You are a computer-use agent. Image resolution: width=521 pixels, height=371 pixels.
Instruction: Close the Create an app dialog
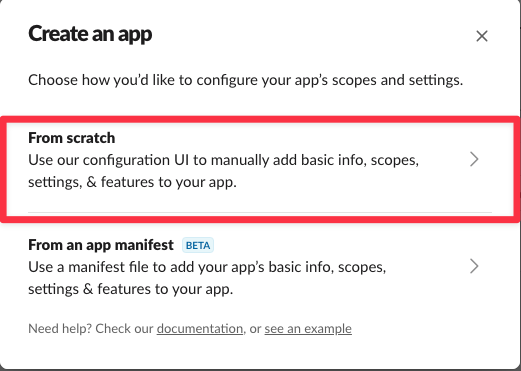pyautogui.click(x=482, y=36)
